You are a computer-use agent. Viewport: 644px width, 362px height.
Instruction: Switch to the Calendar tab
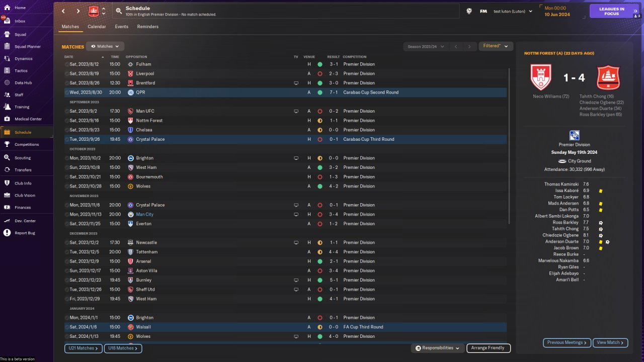(97, 27)
